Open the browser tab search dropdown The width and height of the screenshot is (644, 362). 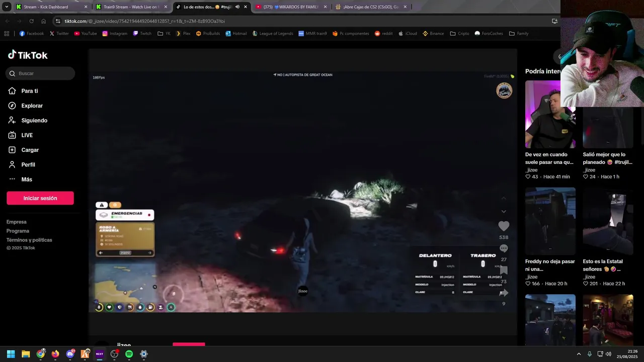coord(7,7)
